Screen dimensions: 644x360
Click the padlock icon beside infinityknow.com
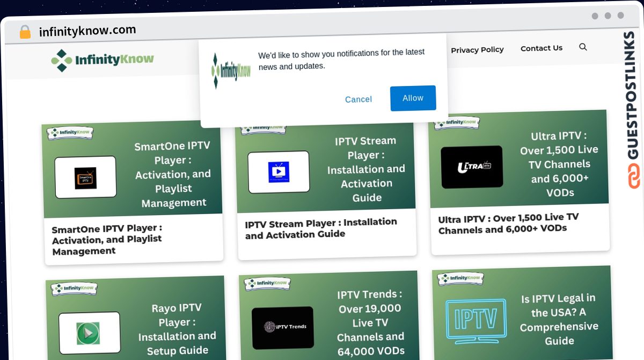coord(25,32)
